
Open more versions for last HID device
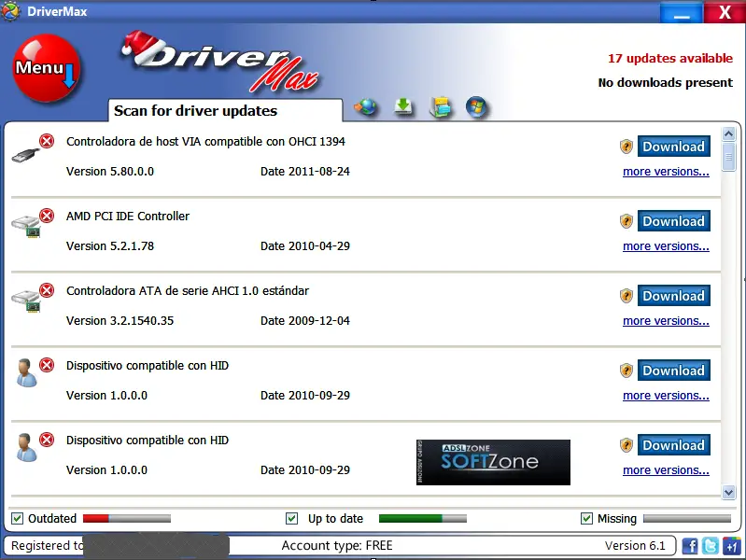click(x=666, y=470)
